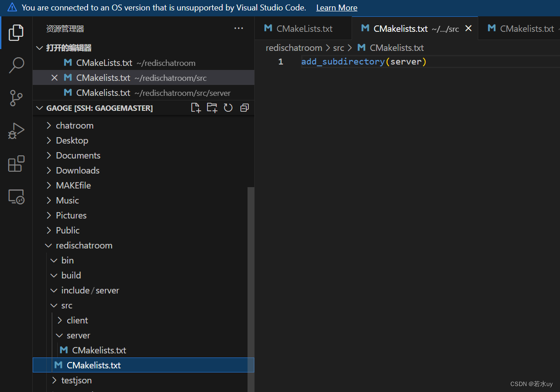Collapse all folders in explorer

tap(244, 108)
